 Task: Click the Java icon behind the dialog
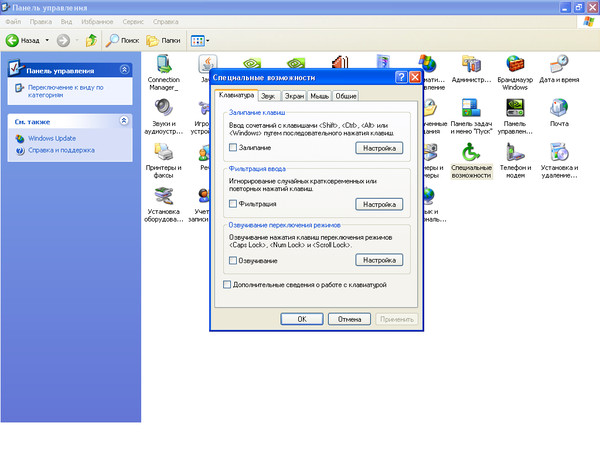pyautogui.click(x=208, y=64)
